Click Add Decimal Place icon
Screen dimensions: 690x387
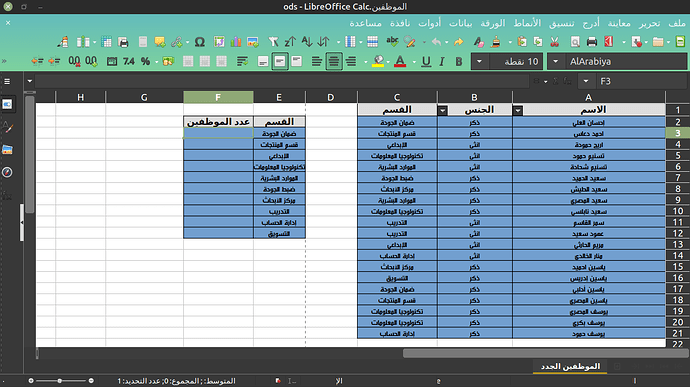point(92,61)
